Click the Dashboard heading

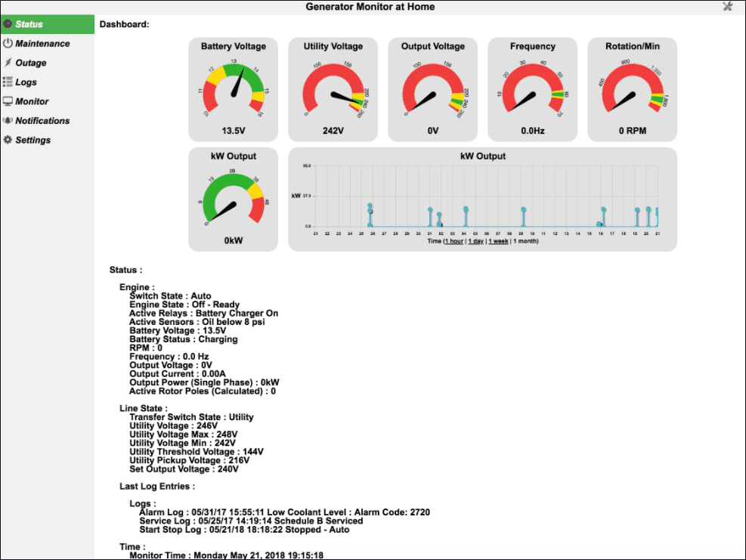(x=124, y=24)
